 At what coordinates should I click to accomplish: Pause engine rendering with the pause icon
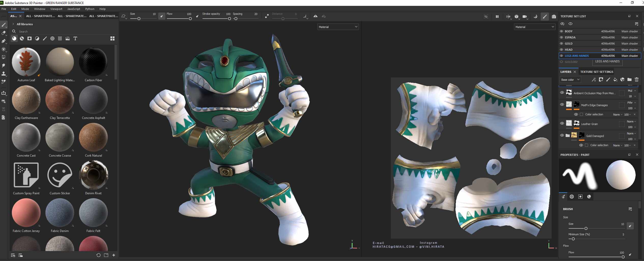497,17
